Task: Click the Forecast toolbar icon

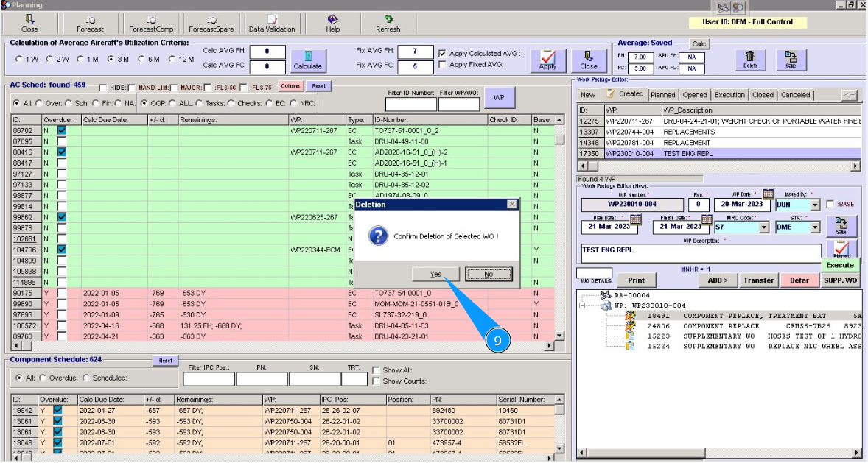Action: tap(90, 20)
